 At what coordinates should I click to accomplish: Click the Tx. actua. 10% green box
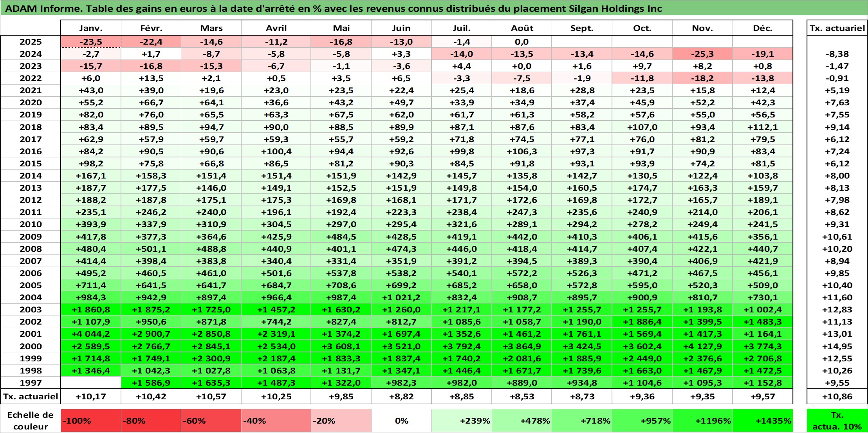click(x=837, y=420)
